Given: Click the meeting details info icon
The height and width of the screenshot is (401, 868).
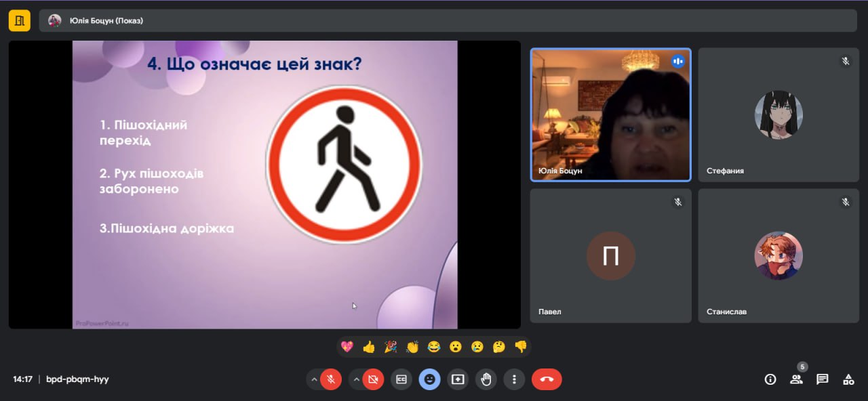Looking at the screenshot, I should (770, 379).
